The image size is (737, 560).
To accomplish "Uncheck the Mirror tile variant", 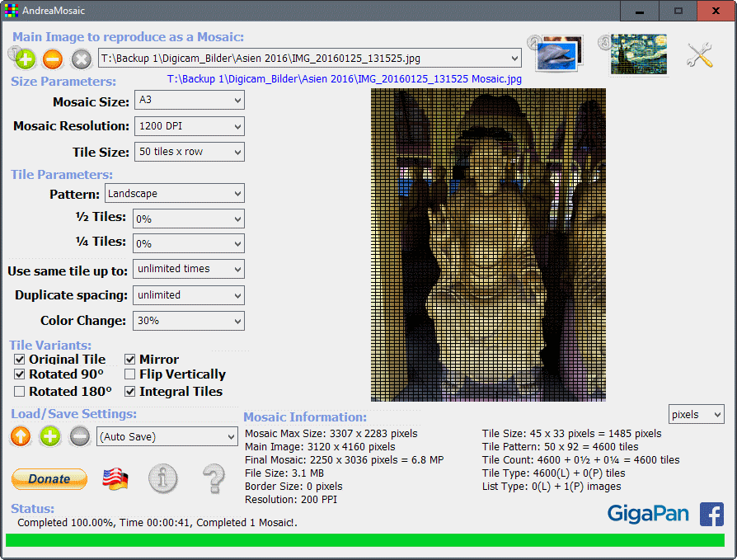I will click(130, 360).
